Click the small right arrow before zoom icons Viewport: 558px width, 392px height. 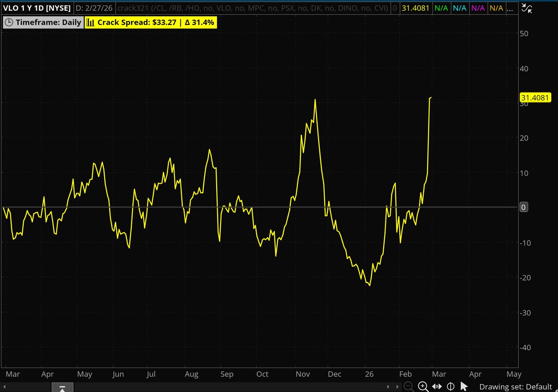tap(399, 386)
